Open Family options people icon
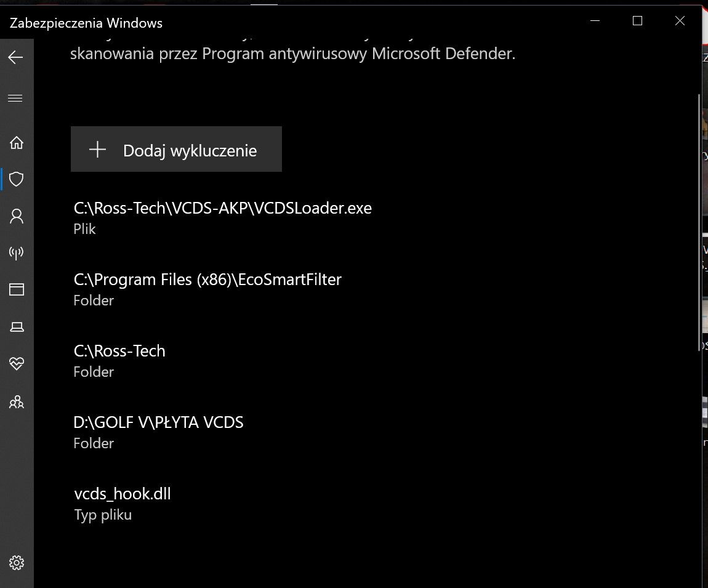The height and width of the screenshot is (588, 708). pos(17,401)
